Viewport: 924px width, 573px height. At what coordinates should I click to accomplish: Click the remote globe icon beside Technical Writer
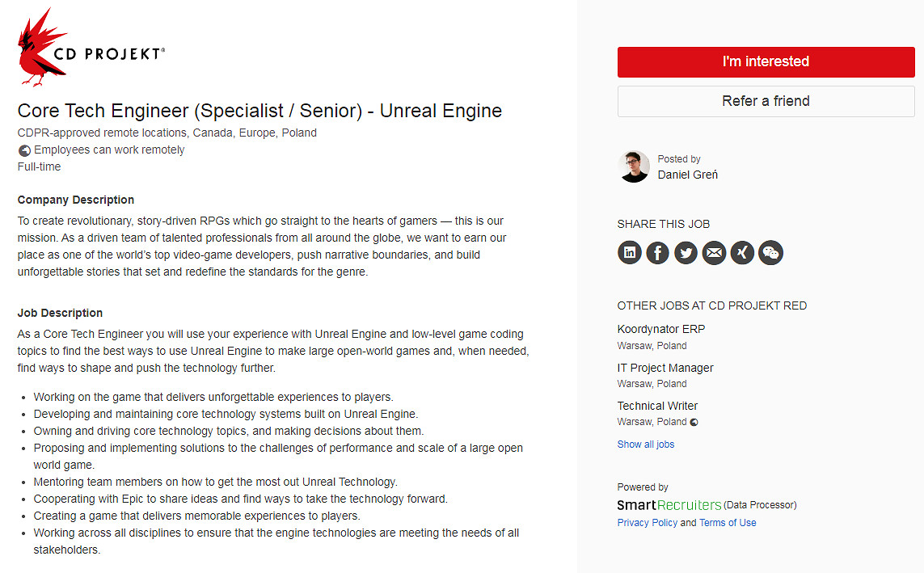[694, 422]
